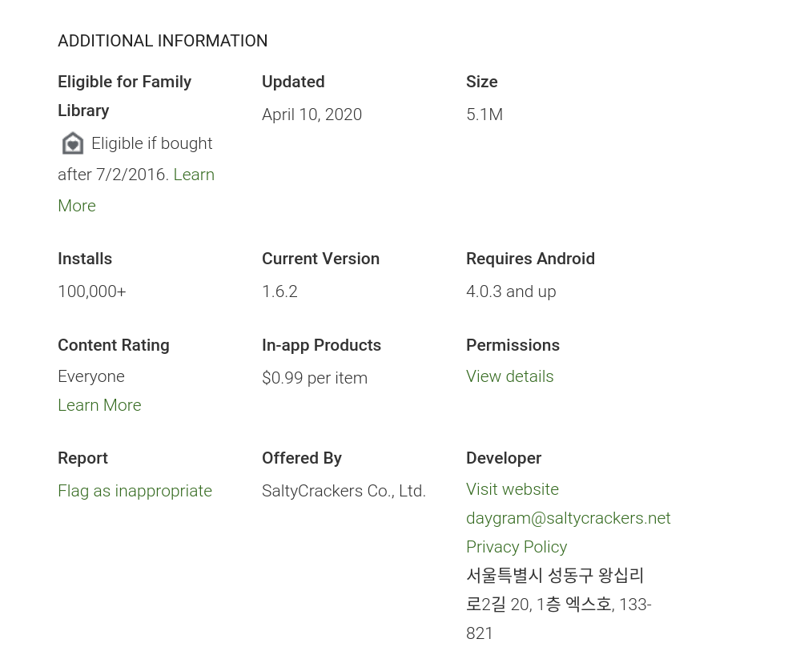Click the $0.99 per item price text
Viewport: 812px width, 671px height.
pos(315,378)
